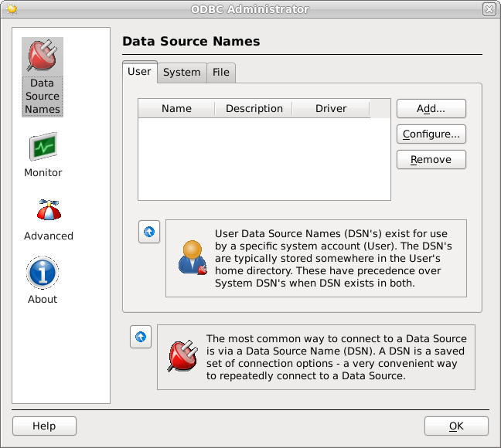This screenshot has width=501, height=448.
Task: Collapse the User DSN help text arrow
Action: 149,232
